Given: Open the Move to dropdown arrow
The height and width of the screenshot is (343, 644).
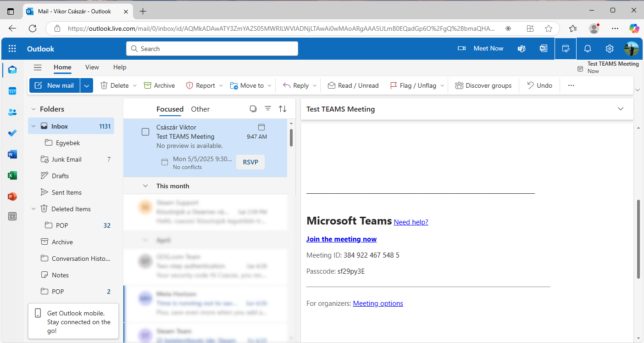Looking at the screenshot, I should (270, 85).
